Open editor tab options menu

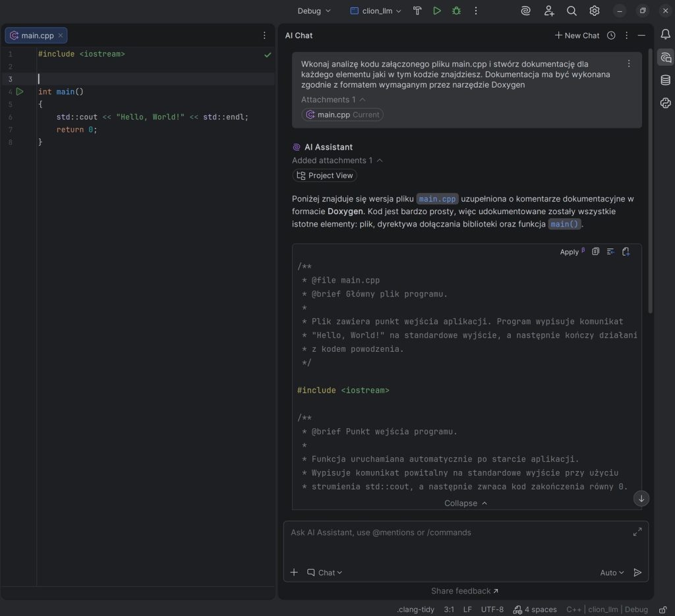tap(264, 36)
